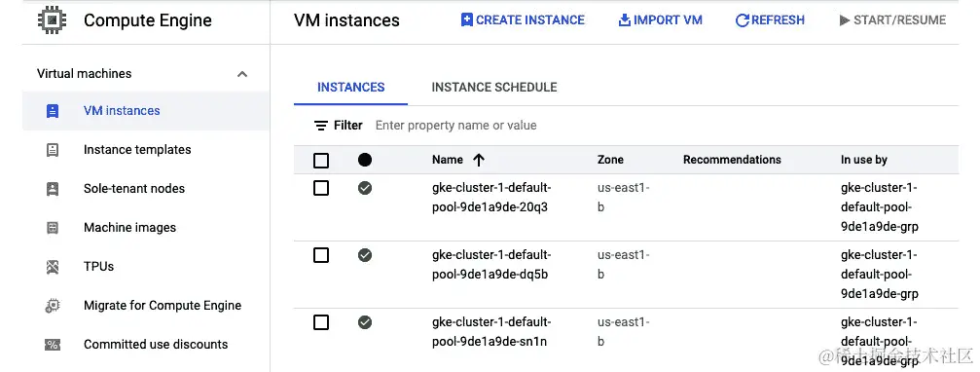Click the Sole-tenant nodes sidebar icon
The height and width of the screenshot is (372, 980).
tap(53, 189)
